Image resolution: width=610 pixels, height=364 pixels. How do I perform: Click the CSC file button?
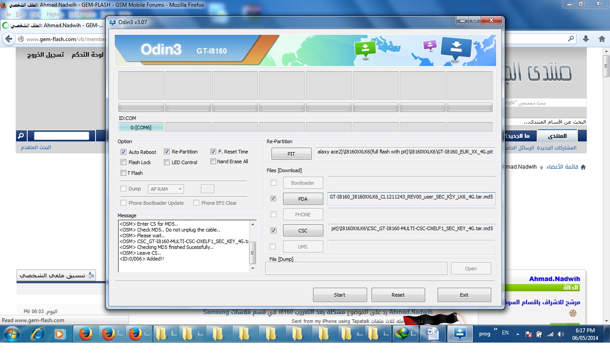point(303,231)
